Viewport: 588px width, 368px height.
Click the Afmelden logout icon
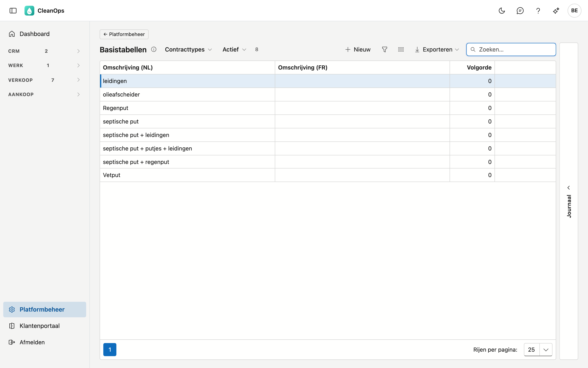12,342
